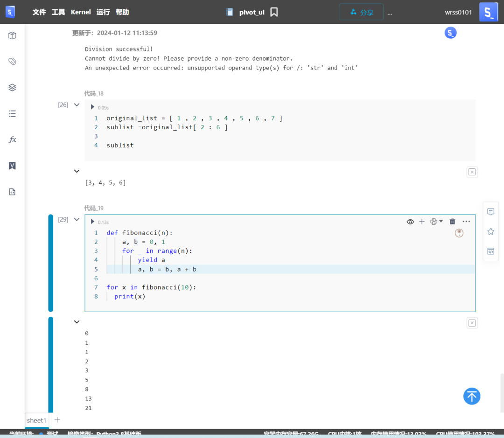Click the line 'for x in fibonacci(10):'
504x438 pixels.
tap(151, 287)
